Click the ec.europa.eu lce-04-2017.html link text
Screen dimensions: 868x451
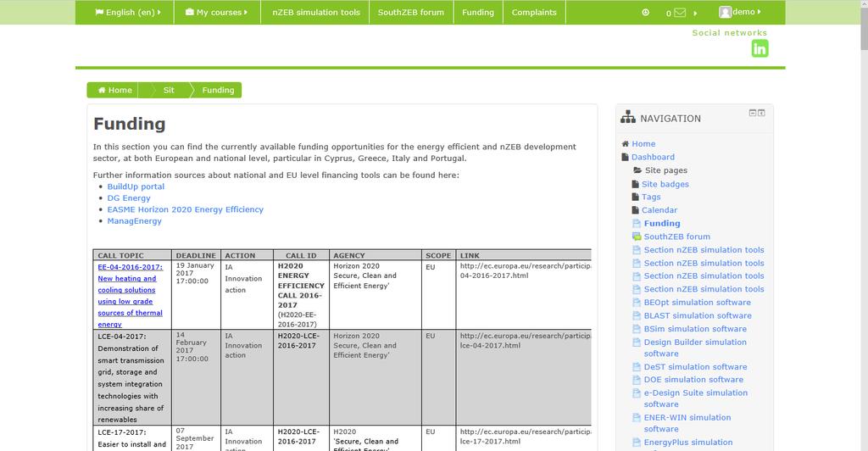point(525,341)
